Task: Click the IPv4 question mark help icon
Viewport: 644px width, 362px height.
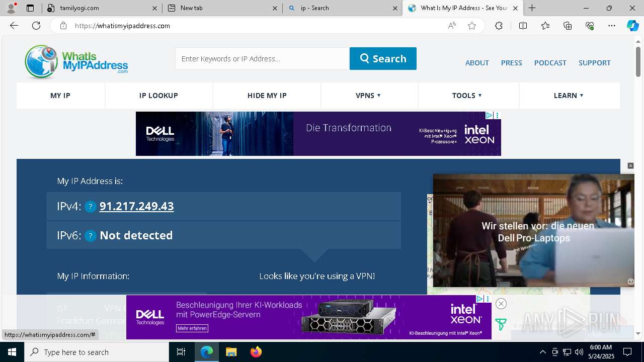Action: coord(91,207)
